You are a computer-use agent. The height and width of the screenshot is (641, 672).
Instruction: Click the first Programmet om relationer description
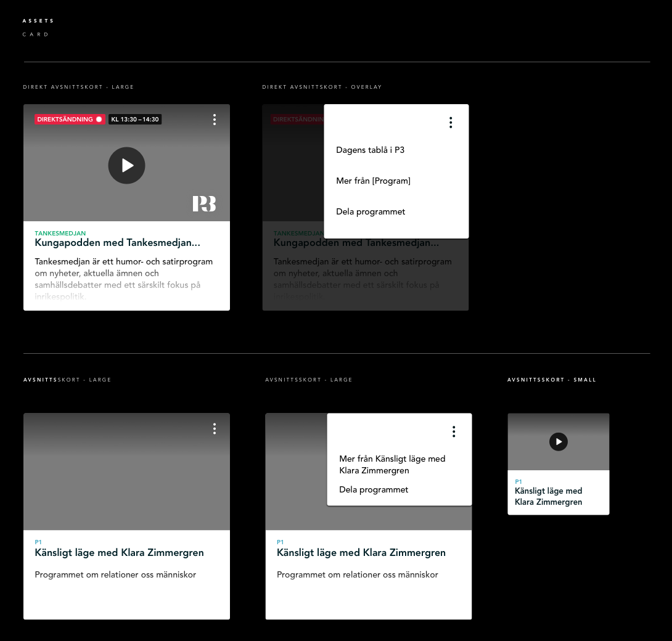(x=115, y=574)
